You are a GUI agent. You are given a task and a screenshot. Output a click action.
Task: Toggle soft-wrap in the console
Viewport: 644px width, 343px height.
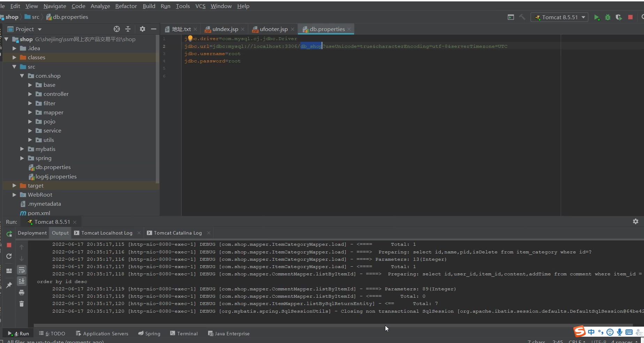(x=22, y=270)
